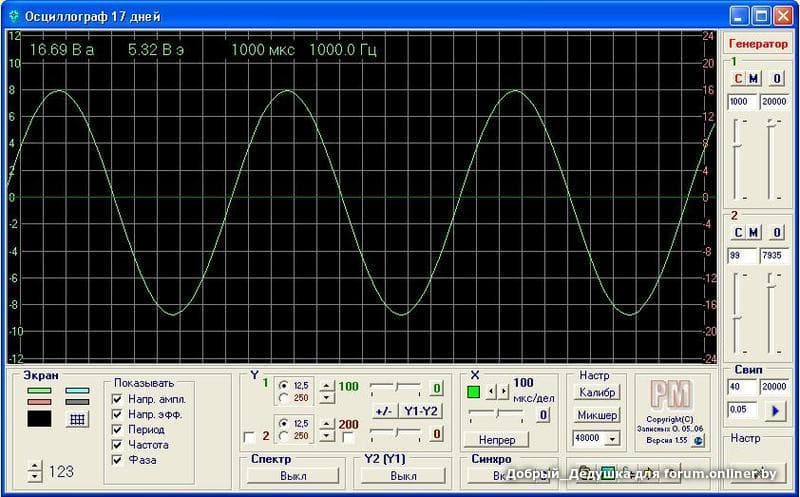Viewport: 800px width, 497px height.
Task: Reset channel Y1 offset with green 0 button
Action: coord(436,388)
